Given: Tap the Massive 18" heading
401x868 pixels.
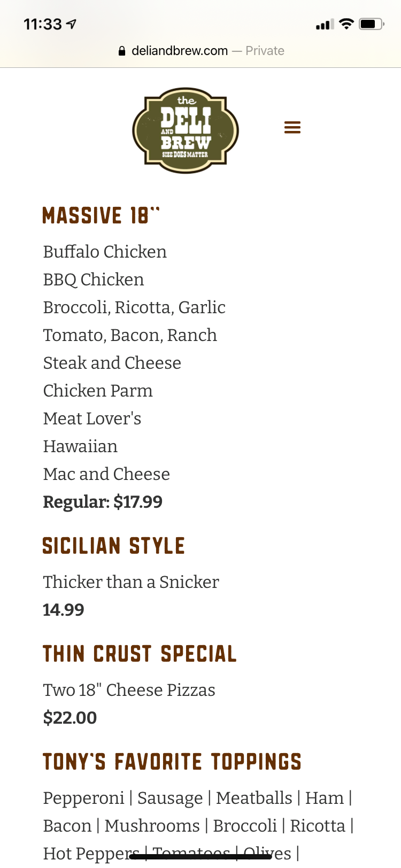Looking at the screenshot, I should pyautogui.click(x=101, y=215).
